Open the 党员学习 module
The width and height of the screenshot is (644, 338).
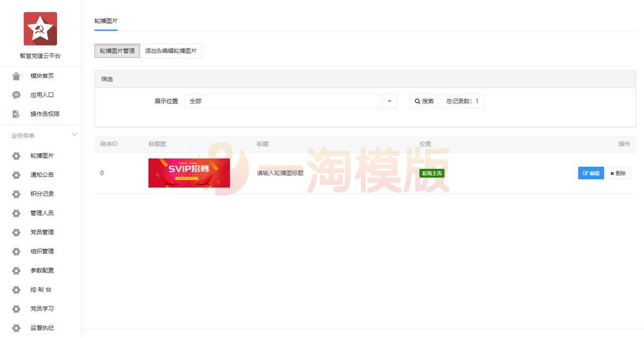point(40,308)
